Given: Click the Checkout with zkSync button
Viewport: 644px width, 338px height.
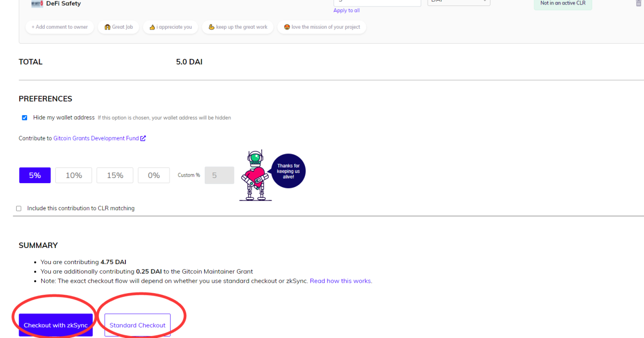Looking at the screenshot, I should pos(56,325).
